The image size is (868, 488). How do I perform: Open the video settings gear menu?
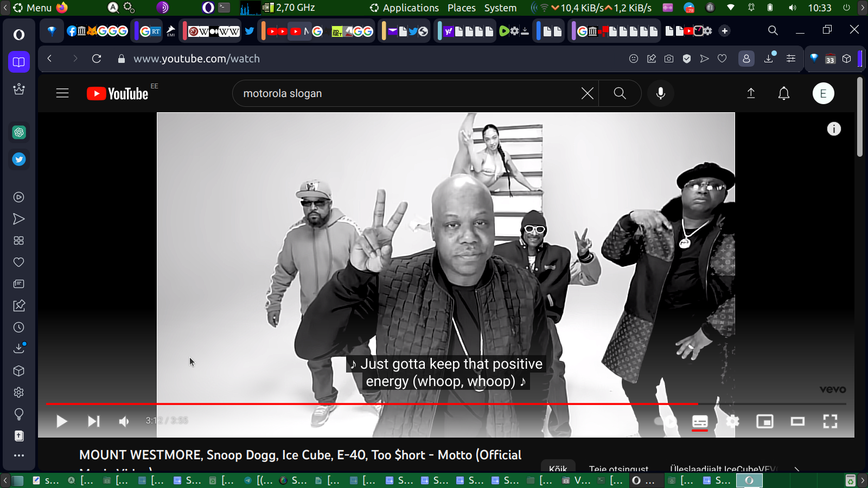732,421
